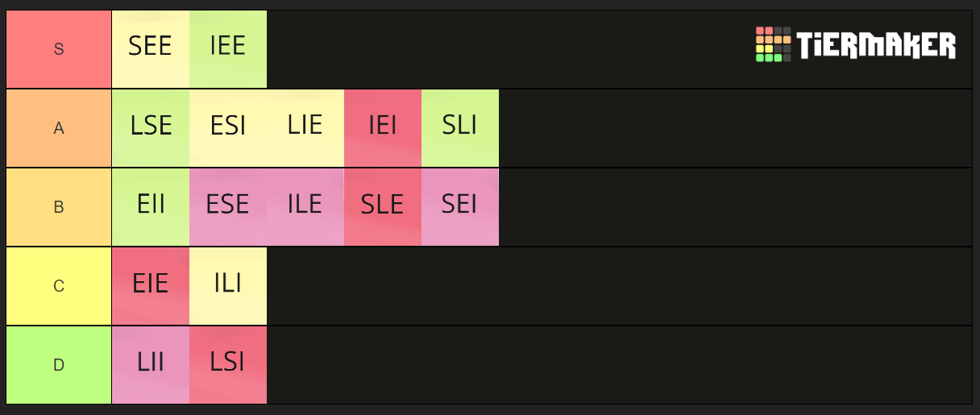Viewport: 980px width, 415px height.
Task: Pick the ESI tile
Action: tap(228, 128)
